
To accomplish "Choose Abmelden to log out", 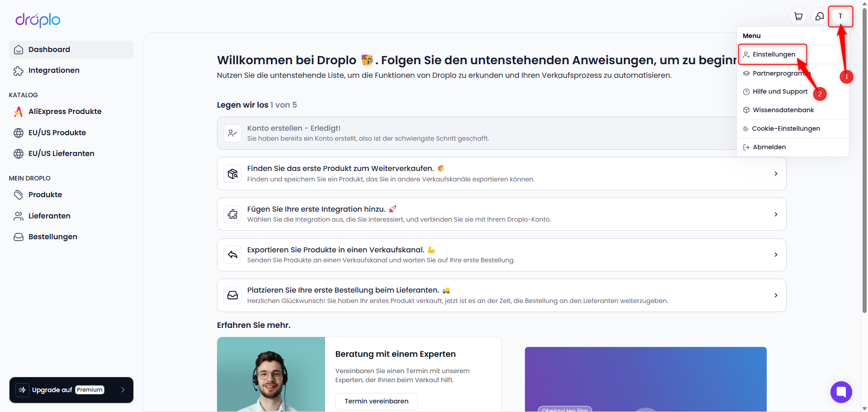I will [x=793, y=147].
